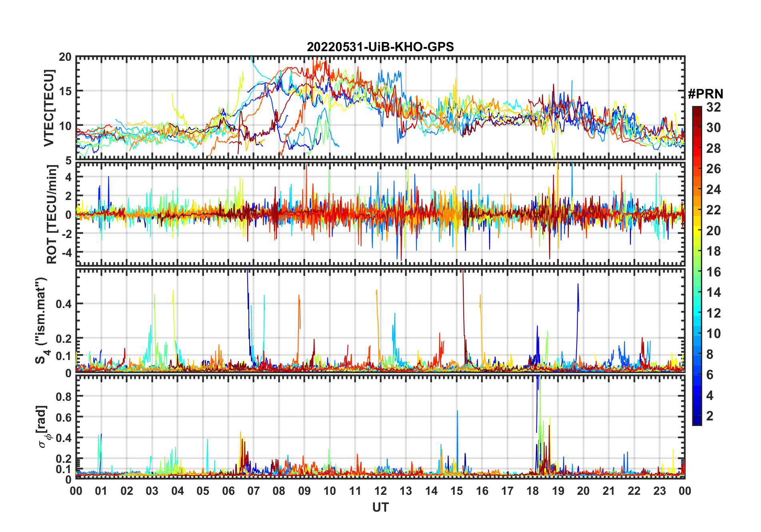Click the S4 ("ism.mat") axis label
The width and height of the screenshot is (761, 532).
[41, 320]
